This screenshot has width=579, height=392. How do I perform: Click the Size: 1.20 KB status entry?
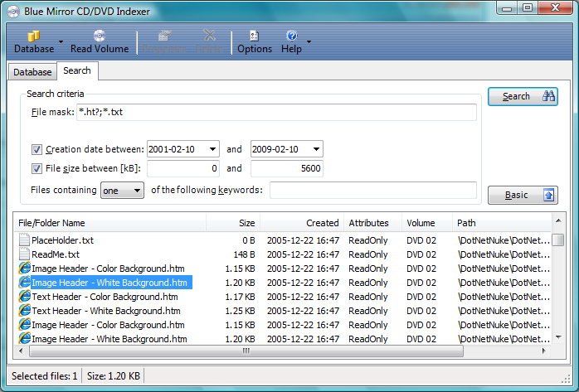[x=114, y=376]
